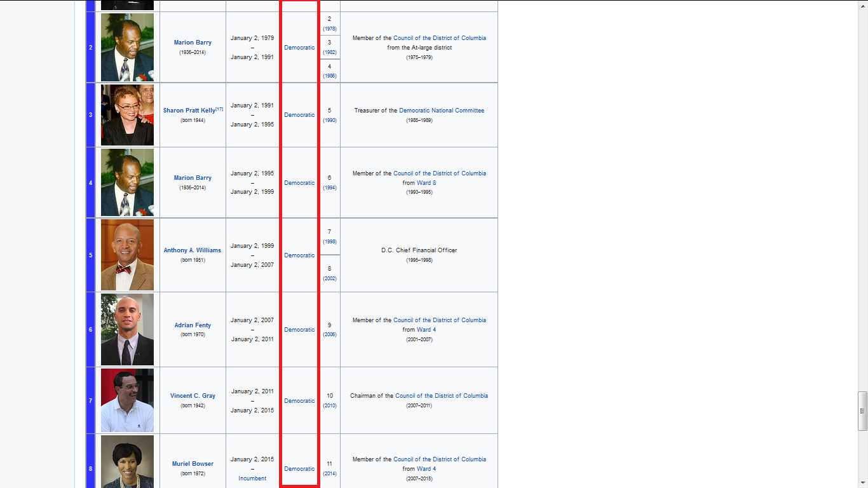Go to Anthony A. Williams's page

click(x=193, y=250)
